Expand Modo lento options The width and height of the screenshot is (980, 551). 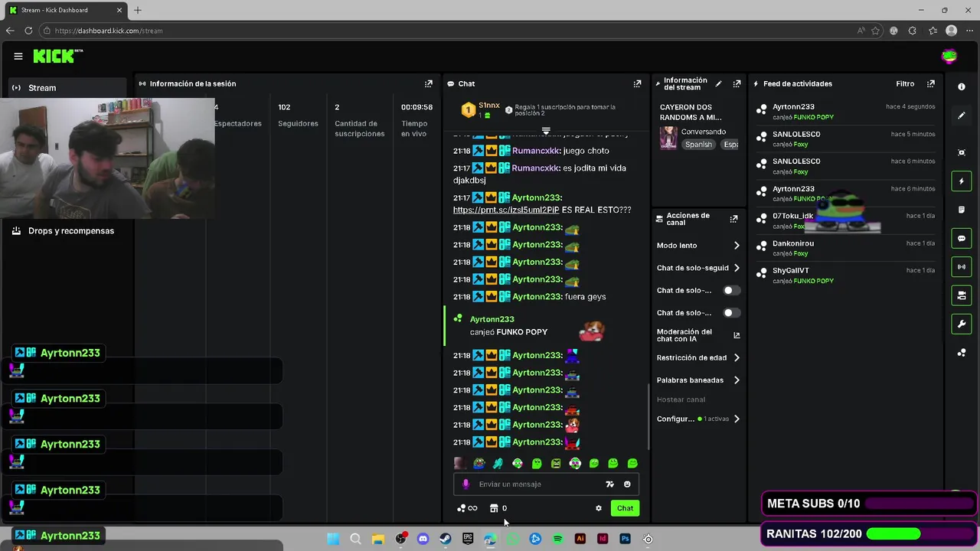pos(697,246)
